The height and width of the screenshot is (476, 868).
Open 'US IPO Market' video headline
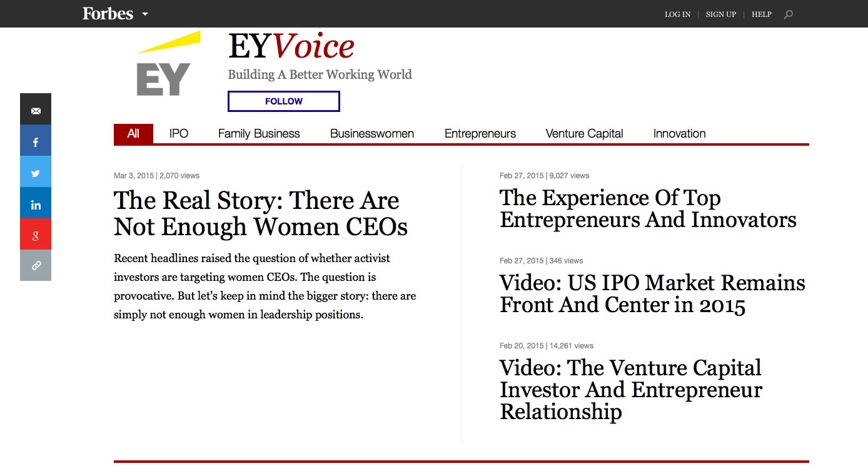pos(652,294)
